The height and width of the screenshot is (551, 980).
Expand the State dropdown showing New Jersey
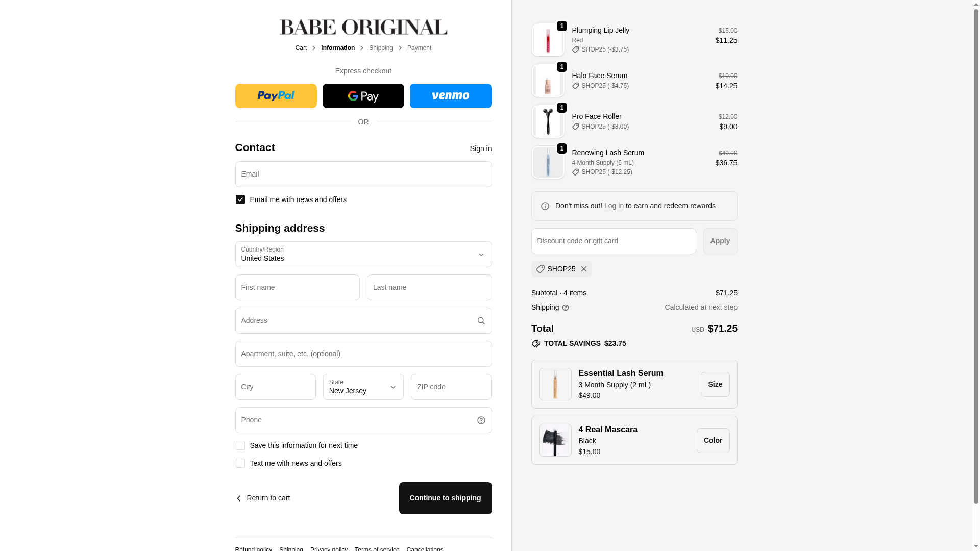point(363,387)
